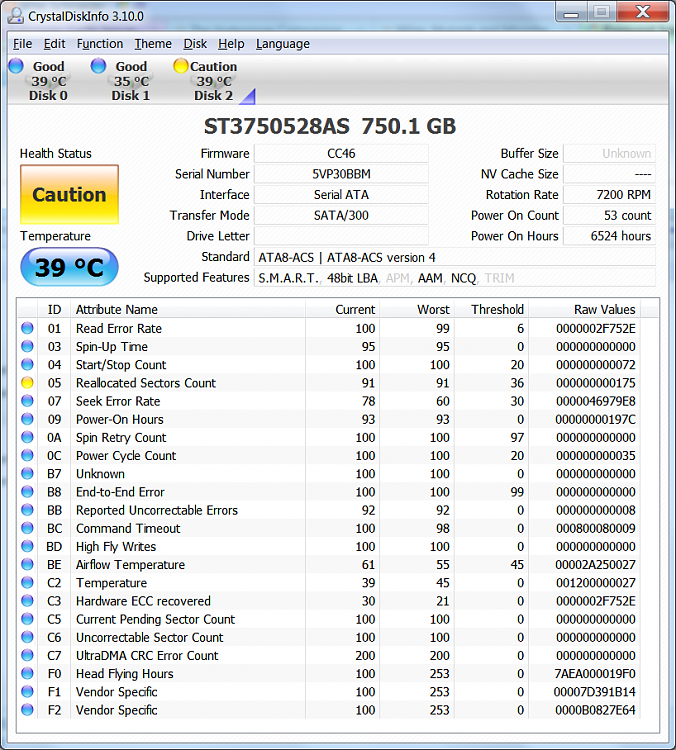Select Disk 0 status button
The width and height of the screenshot is (676, 750).
click(x=43, y=80)
